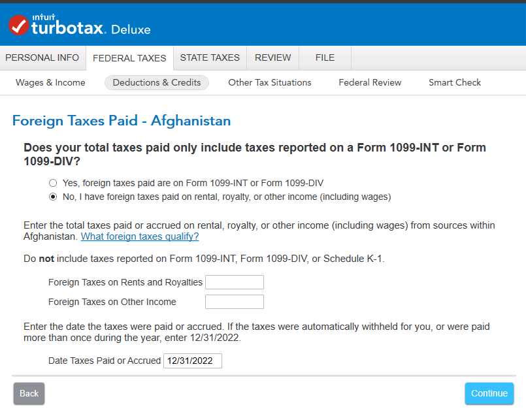Select No, foreign taxes on rental income

pyautogui.click(x=53, y=197)
